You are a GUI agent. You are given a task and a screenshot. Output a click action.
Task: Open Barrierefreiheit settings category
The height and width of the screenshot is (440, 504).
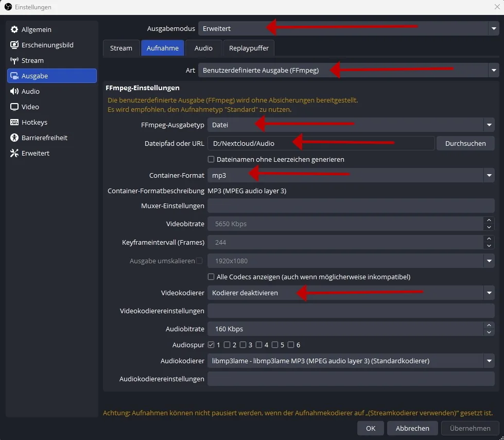52,138
